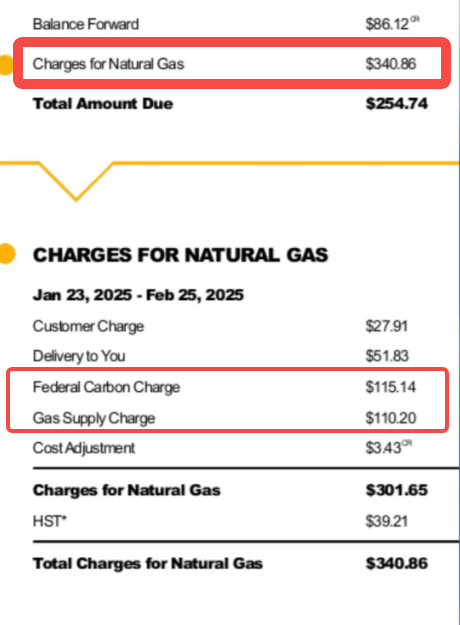The image size is (460, 625).
Task: Click the $301.65 subtotal for natural gas
Action: (397, 490)
